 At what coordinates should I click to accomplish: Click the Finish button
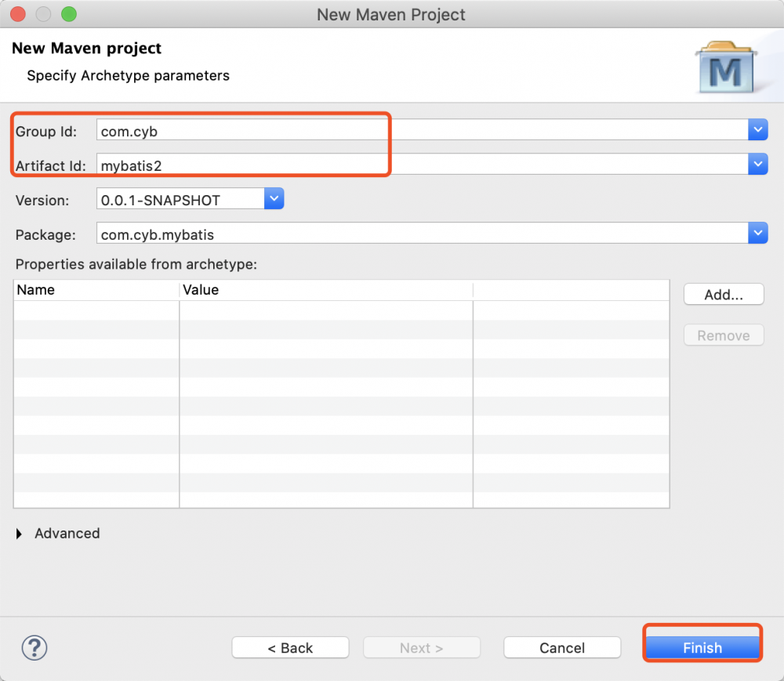coord(702,647)
